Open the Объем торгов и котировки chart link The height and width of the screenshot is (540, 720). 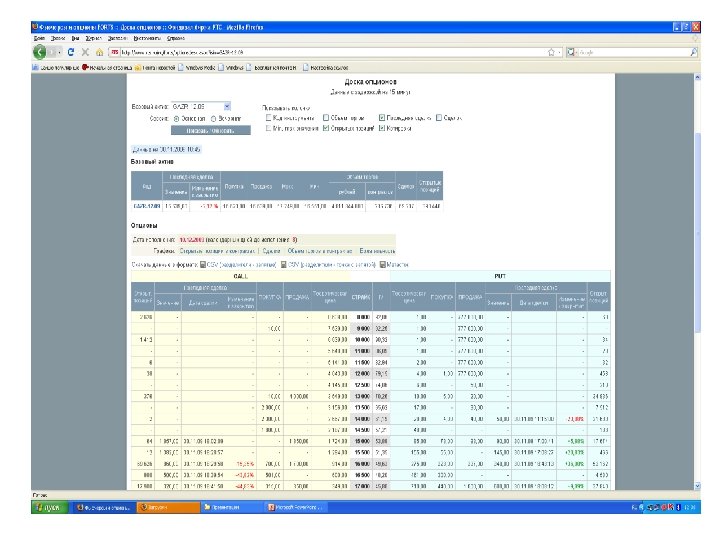320,251
